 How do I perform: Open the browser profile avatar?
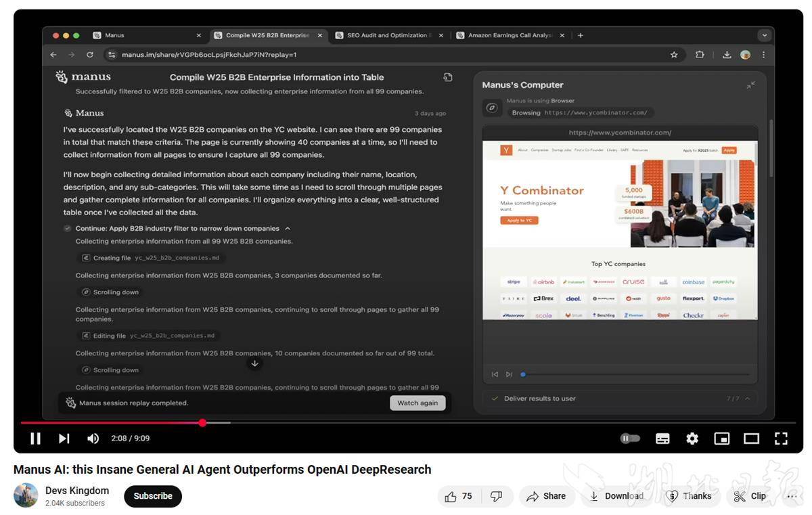click(746, 55)
